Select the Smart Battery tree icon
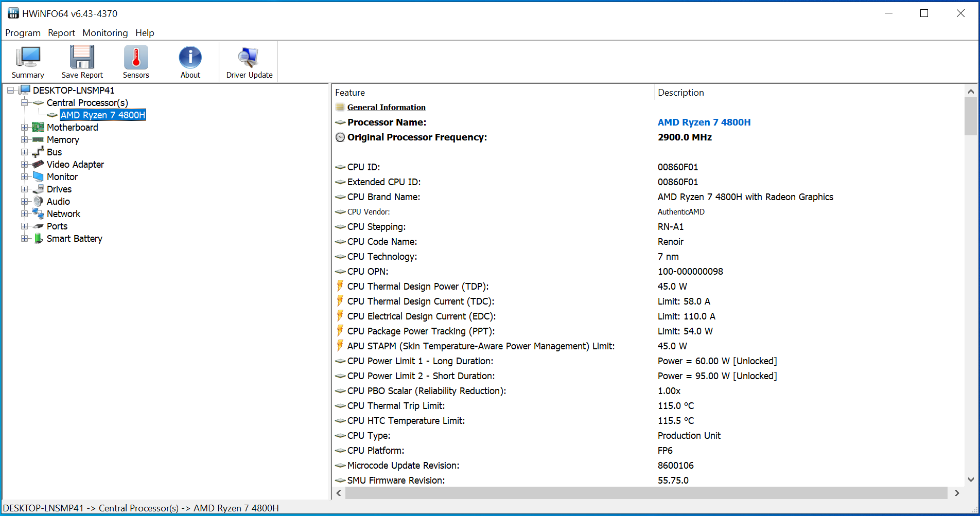Viewport: 980px width, 516px height. [x=38, y=239]
